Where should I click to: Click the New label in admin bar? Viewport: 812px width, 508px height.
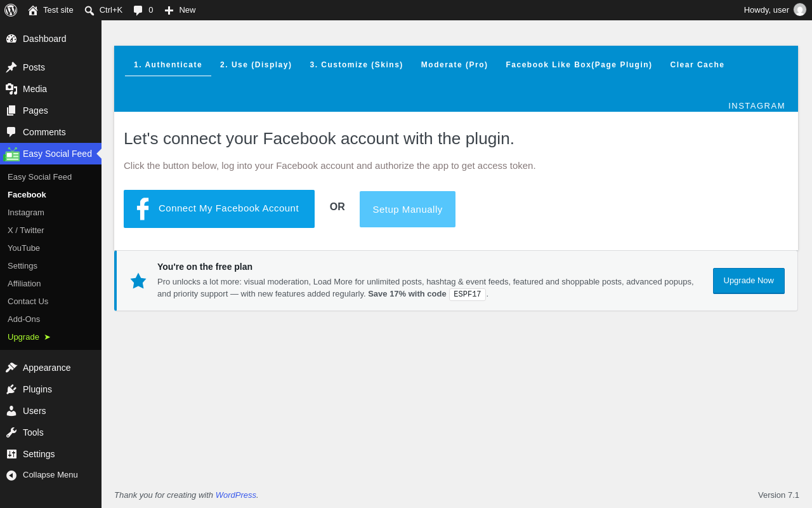click(x=187, y=10)
